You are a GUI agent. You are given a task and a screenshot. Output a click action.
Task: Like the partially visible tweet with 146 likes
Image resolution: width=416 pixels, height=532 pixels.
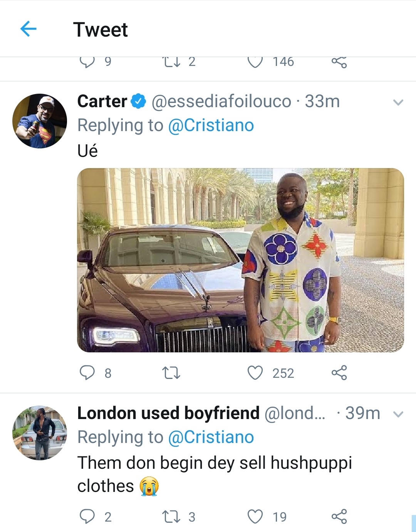point(255,62)
